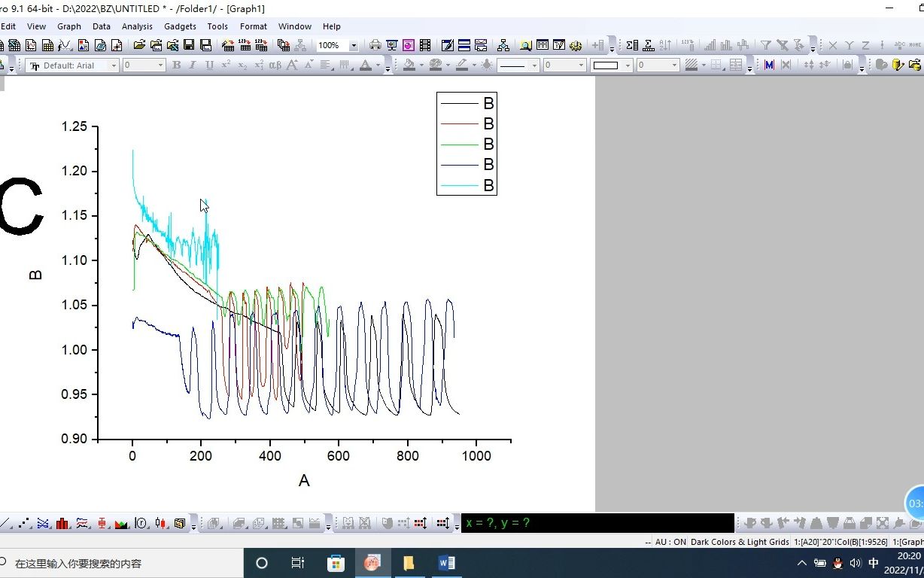
Task: Click the Column Statistics sigma icon
Action: coord(632,45)
